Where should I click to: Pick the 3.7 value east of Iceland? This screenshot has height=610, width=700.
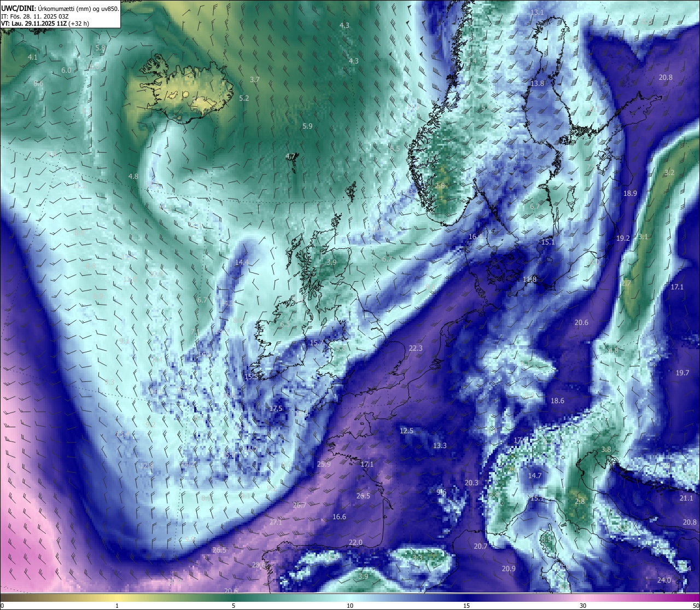(255, 80)
